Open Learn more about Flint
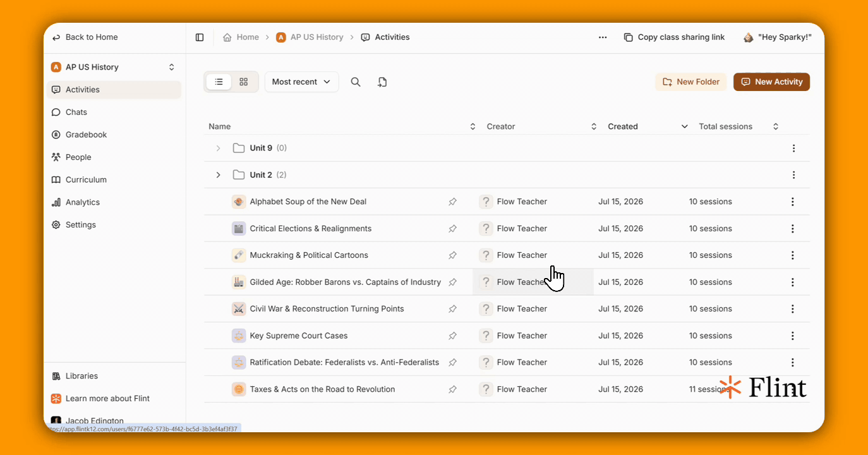 [x=114, y=398]
